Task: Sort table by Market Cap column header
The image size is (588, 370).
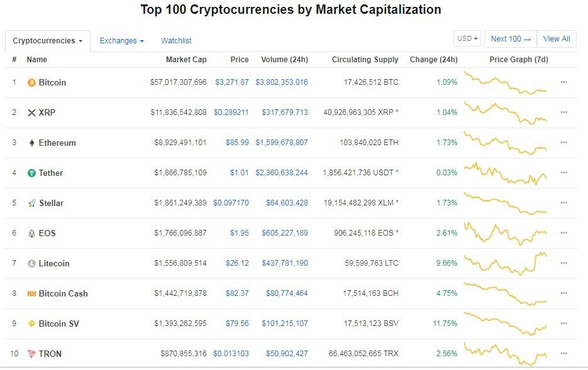Action: 186,60
